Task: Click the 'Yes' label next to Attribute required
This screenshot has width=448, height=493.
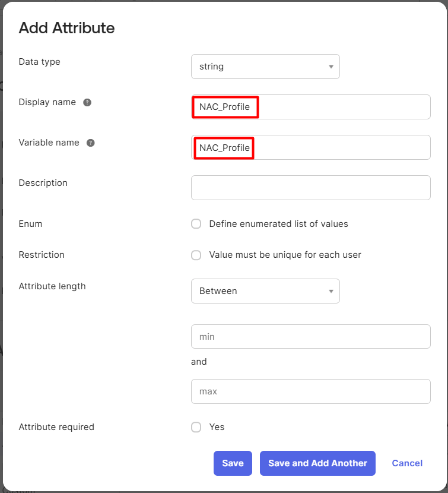Action: click(217, 427)
